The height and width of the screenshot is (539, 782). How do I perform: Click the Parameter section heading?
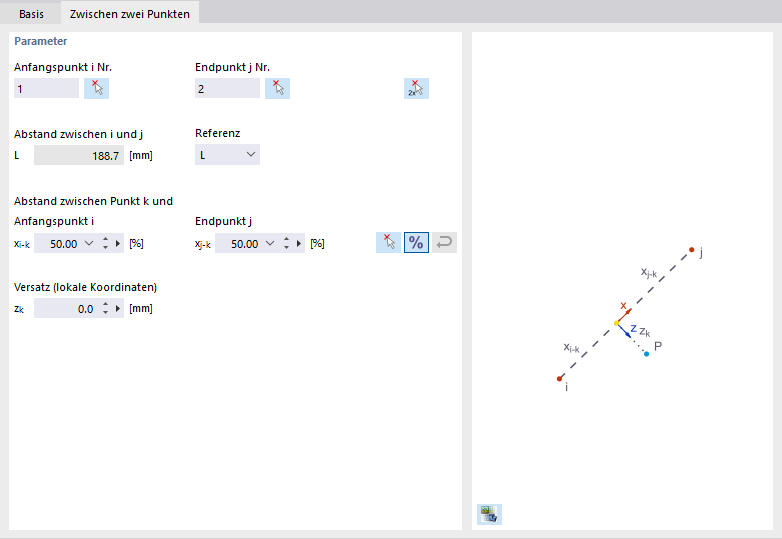(40, 41)
